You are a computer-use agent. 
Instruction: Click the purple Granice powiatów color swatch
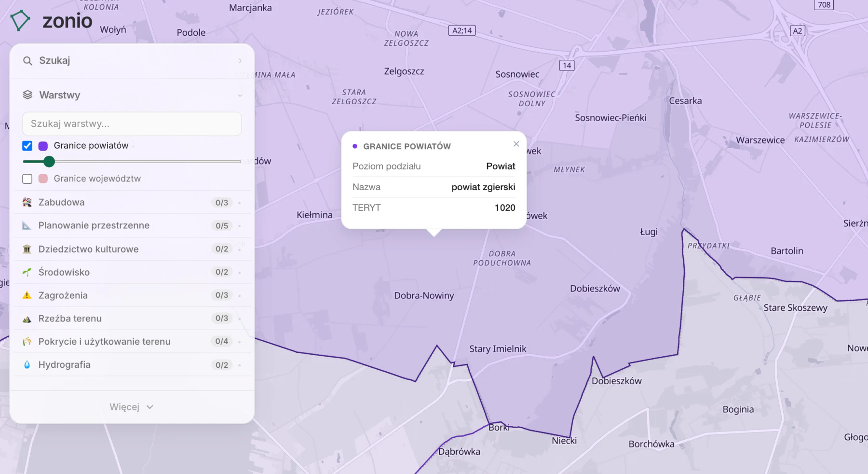pyautogui.click(x=43, y=146)
